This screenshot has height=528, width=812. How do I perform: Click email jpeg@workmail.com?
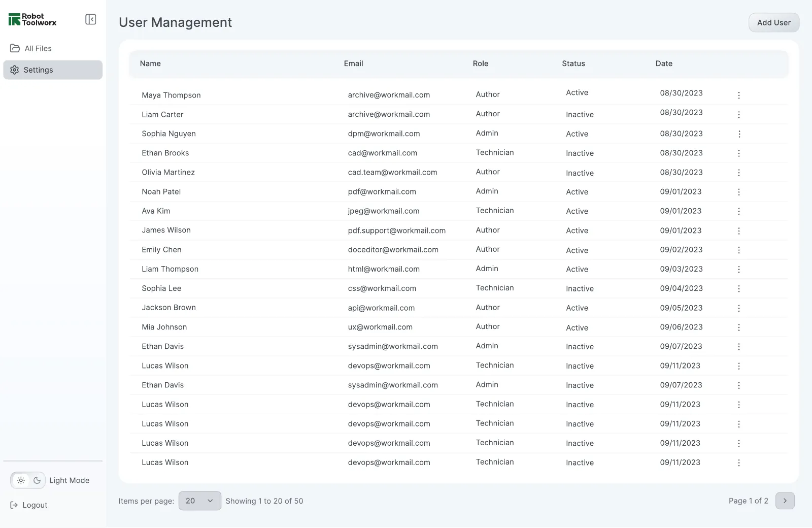(x=384, y=211)
